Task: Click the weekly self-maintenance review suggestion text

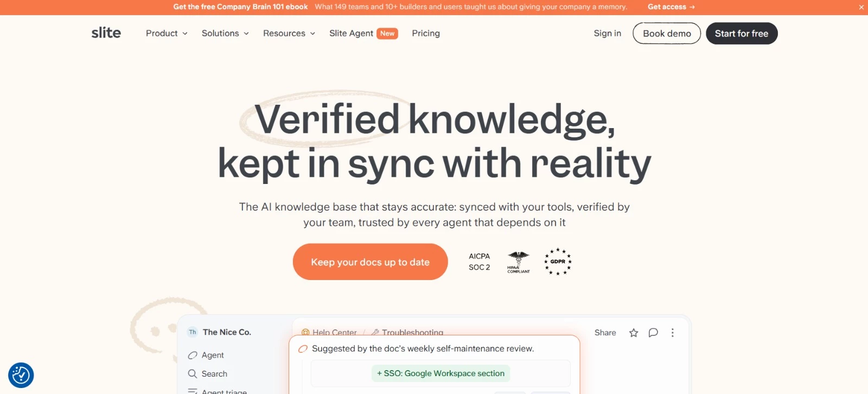Action: point(423,348)
